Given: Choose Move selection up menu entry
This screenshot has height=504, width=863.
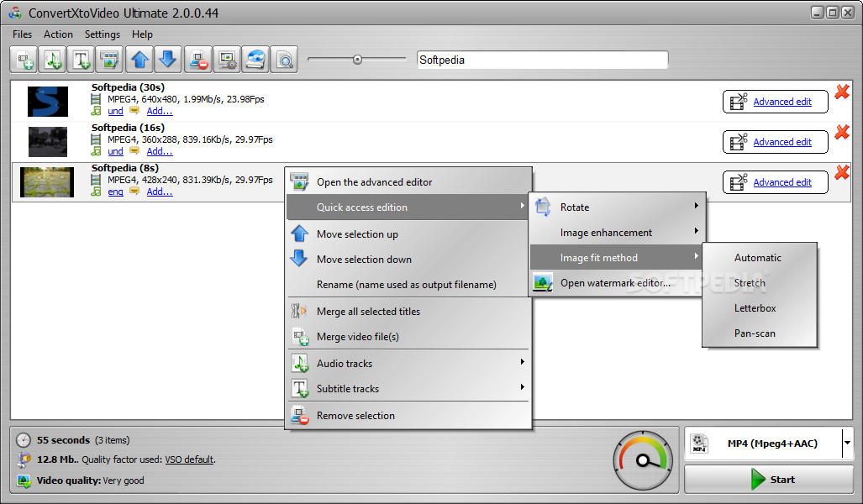Looking at the screenshot, I should (408, 234).
